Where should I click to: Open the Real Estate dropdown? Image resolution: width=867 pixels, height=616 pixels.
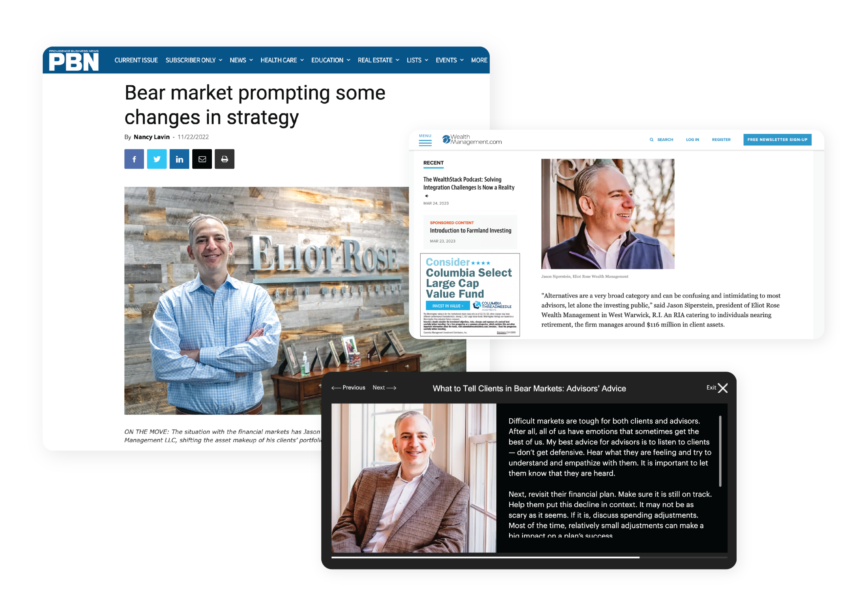(378, 60)
